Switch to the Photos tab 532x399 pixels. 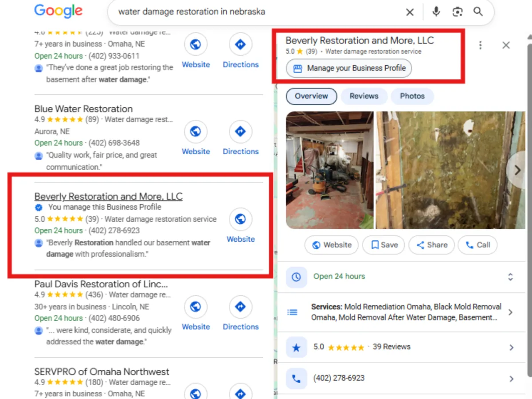(412, 96)
